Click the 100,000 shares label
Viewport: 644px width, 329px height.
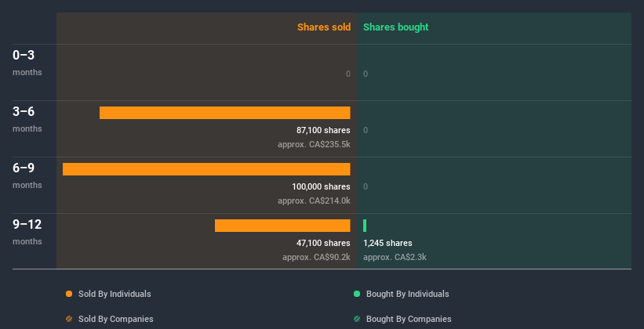[x=321, y=186]
